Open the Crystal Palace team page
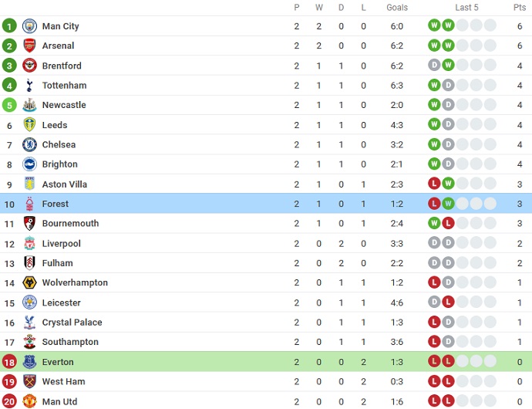Viewport: 532px width, 409px height. coord(72,323)
